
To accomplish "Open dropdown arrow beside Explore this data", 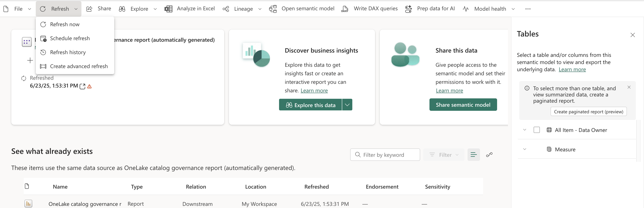I will click(347, 105).
